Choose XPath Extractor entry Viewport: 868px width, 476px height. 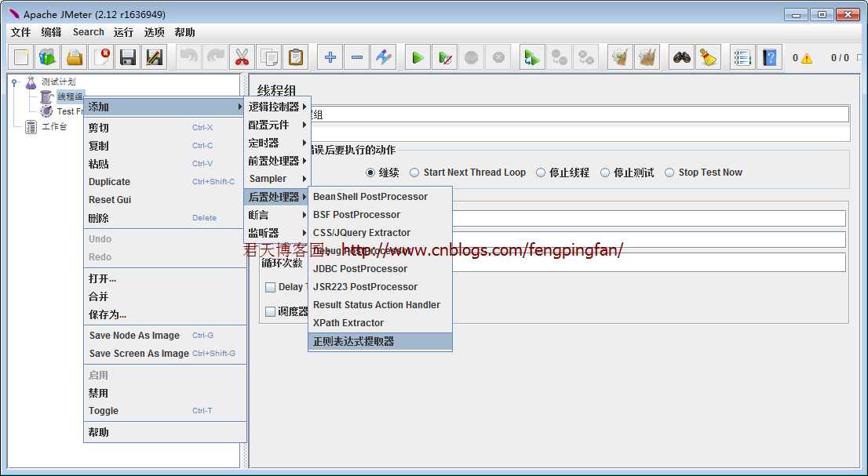(x=381, y=323)
